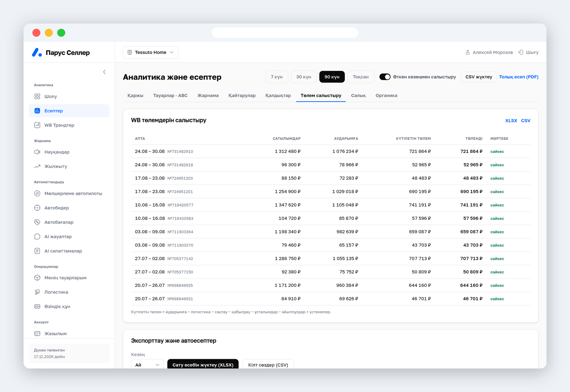
Task: Select the Есептер reports icon
Action: point(37,111)
